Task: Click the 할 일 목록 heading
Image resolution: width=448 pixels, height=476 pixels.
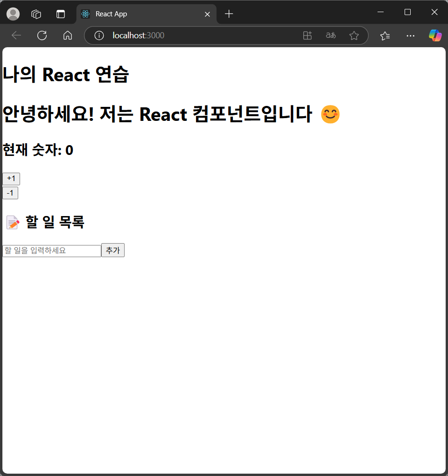Action: (x=45, y=222)
